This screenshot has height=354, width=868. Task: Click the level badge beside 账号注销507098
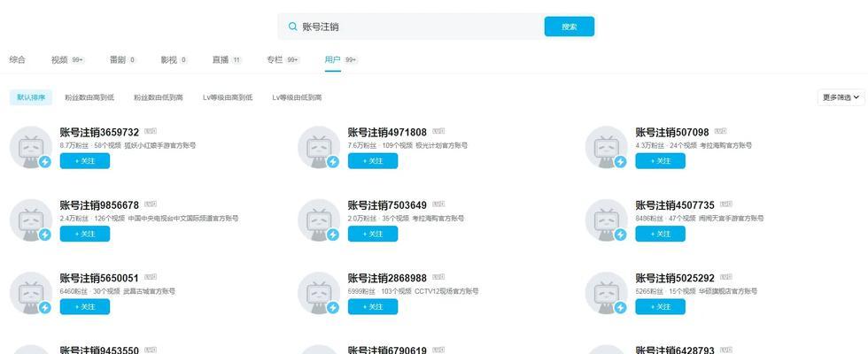(x=720, y=131)
